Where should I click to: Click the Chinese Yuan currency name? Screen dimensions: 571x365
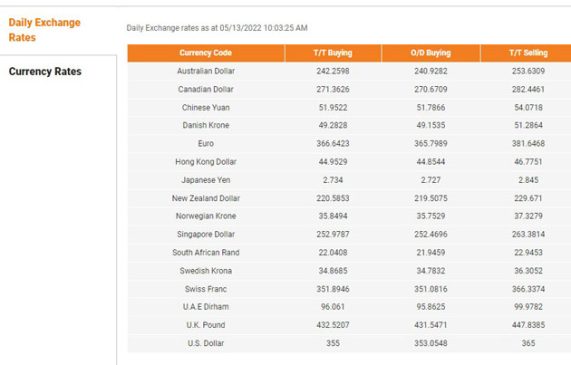pyautogui.click(x=206, y=107)
